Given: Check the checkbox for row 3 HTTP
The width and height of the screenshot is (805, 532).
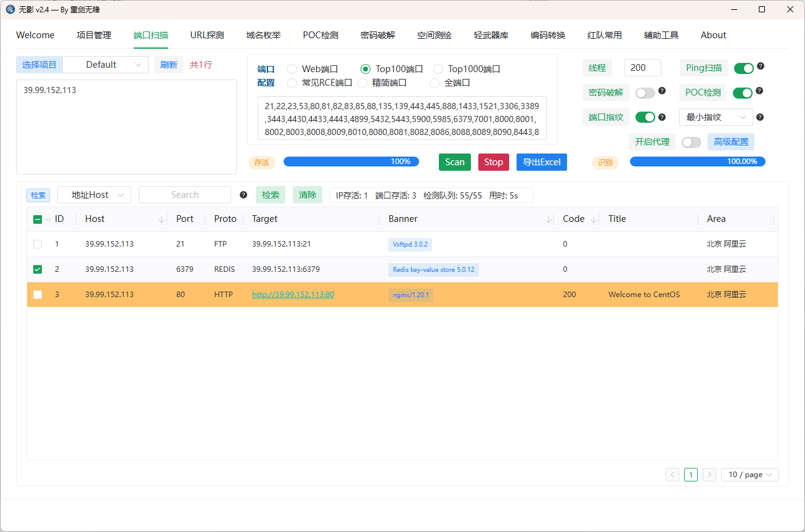Looking at the screenshot, I should [x=38, y=295].
